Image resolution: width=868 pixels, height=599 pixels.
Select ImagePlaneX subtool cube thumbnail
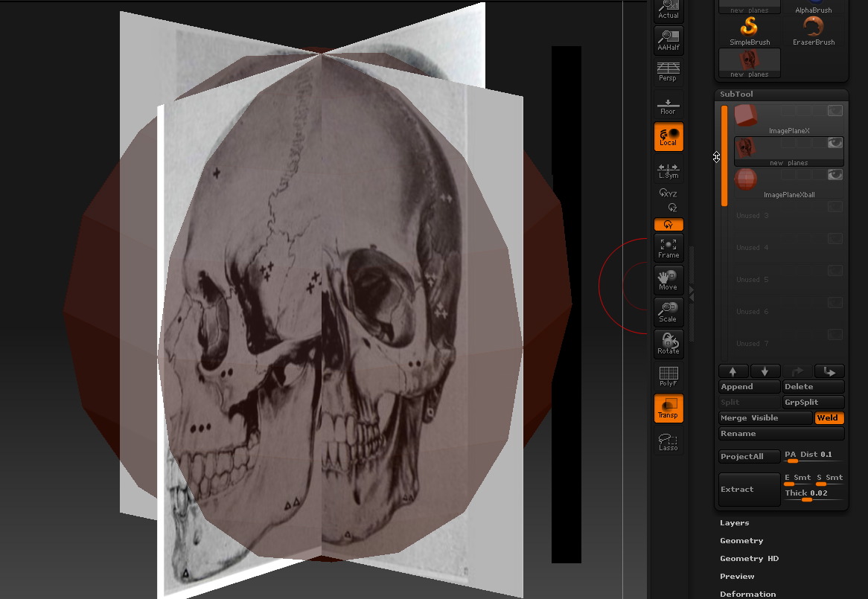coord(746,115)
